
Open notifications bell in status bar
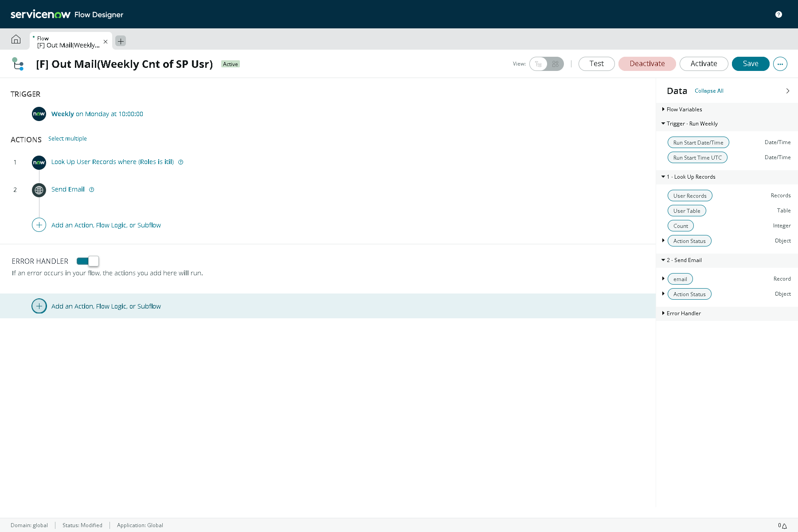point(784,526)
